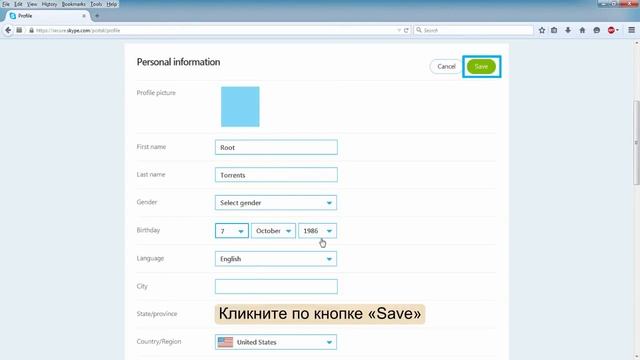Open the View menu

[x=32, y=4]
